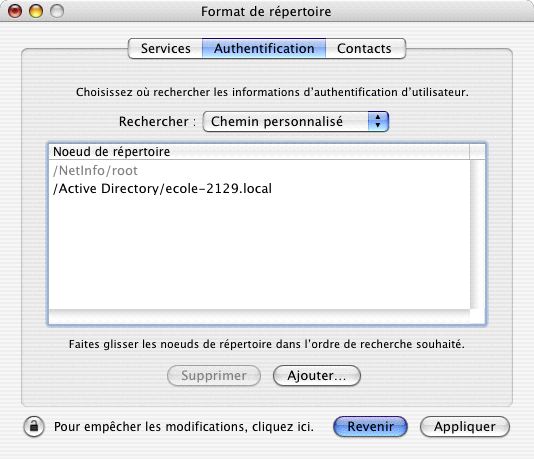Switch to the Services tab

166,49
